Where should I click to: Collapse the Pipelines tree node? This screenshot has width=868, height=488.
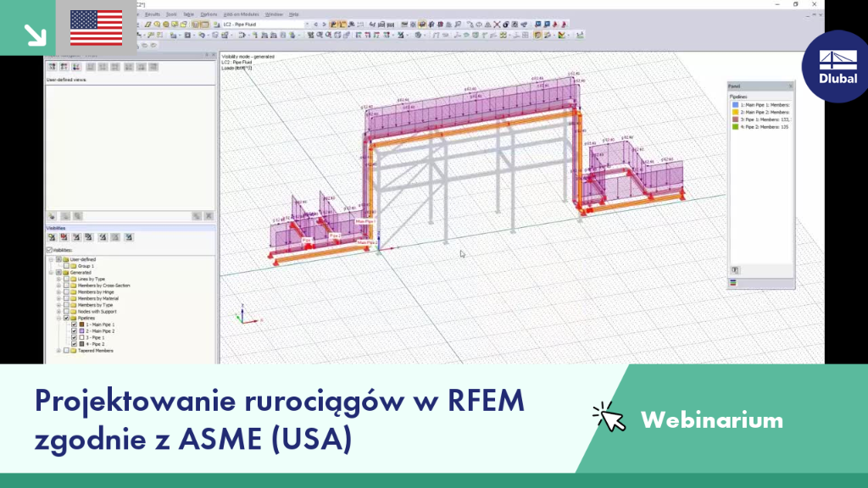(x=58, y=319)
